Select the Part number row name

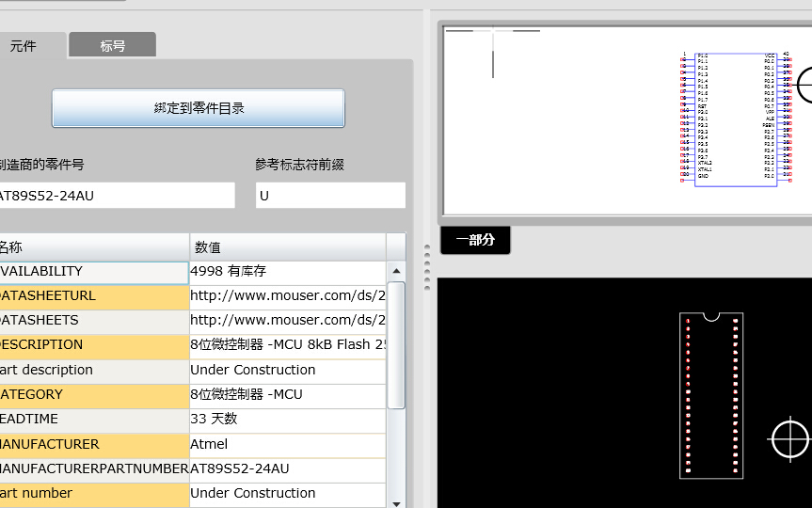pyautogui.click(x=94, y=495)
